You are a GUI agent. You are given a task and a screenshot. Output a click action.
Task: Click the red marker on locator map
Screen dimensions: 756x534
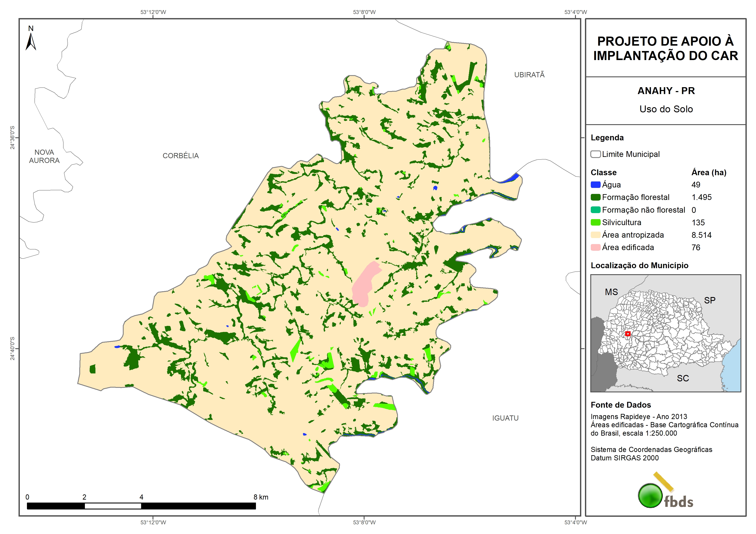click(x=628, y=334)
